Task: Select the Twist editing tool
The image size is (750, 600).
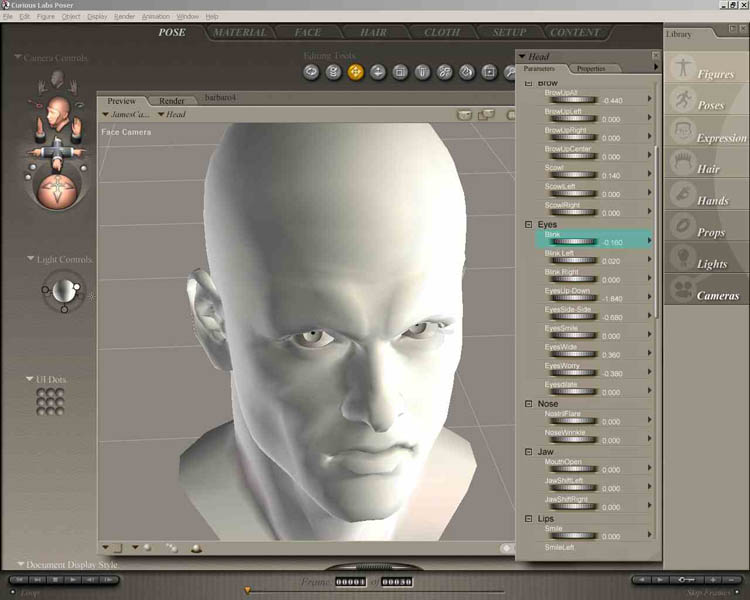Action: tap(333, 72)
